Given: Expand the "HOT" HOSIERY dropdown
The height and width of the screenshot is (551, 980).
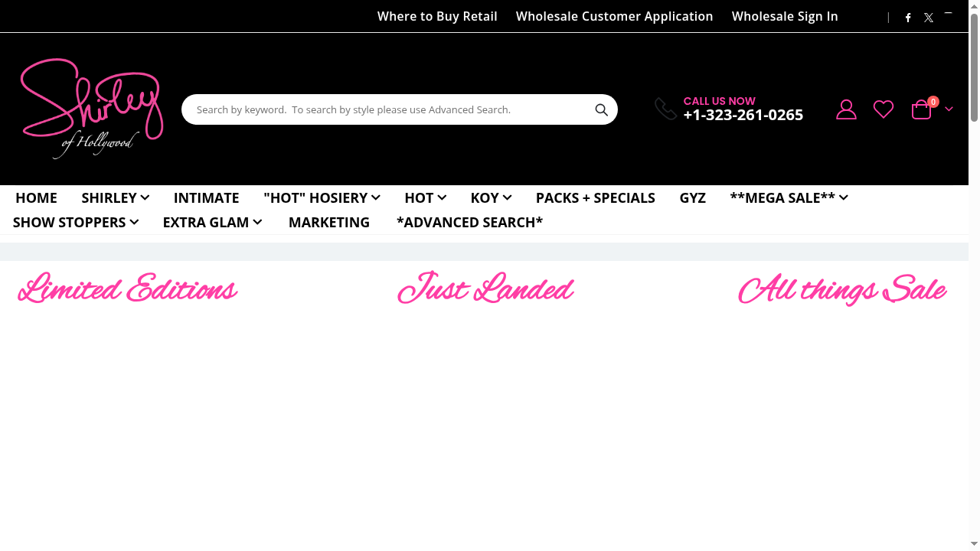Looking at the screenshot, I should click(x=322, y=197).
